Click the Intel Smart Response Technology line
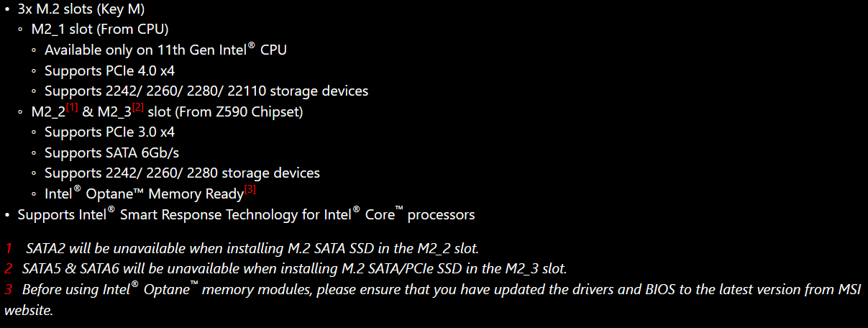Screen dimensions: 868x328 coord(246,214)
